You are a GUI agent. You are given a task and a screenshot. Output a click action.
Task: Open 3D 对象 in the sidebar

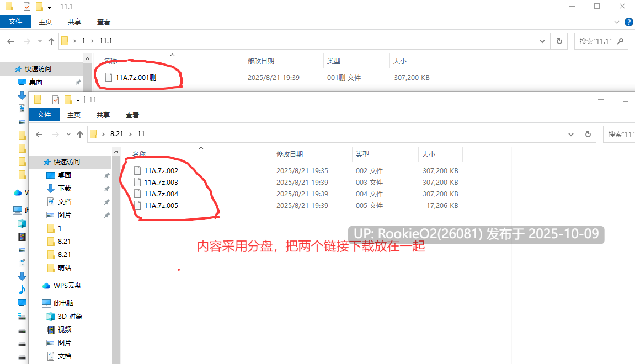coord(70,316)
